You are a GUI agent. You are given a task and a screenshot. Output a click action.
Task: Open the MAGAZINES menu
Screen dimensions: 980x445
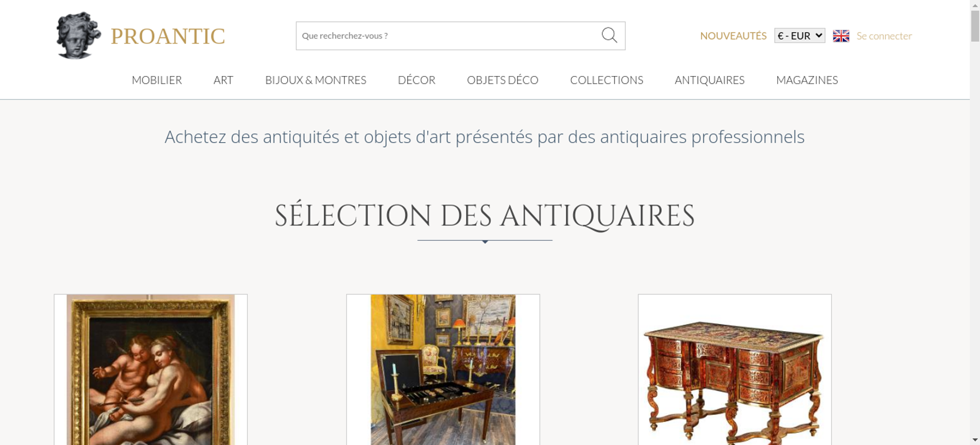click(x=807, y=80)
